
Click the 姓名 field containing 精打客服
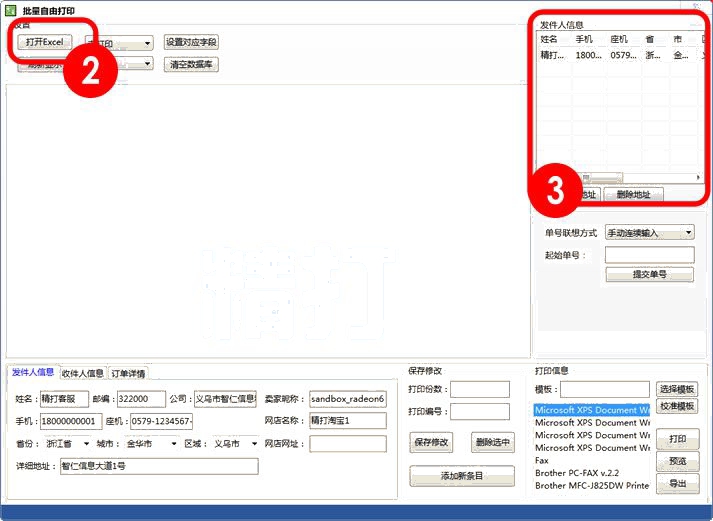[64, 399]
